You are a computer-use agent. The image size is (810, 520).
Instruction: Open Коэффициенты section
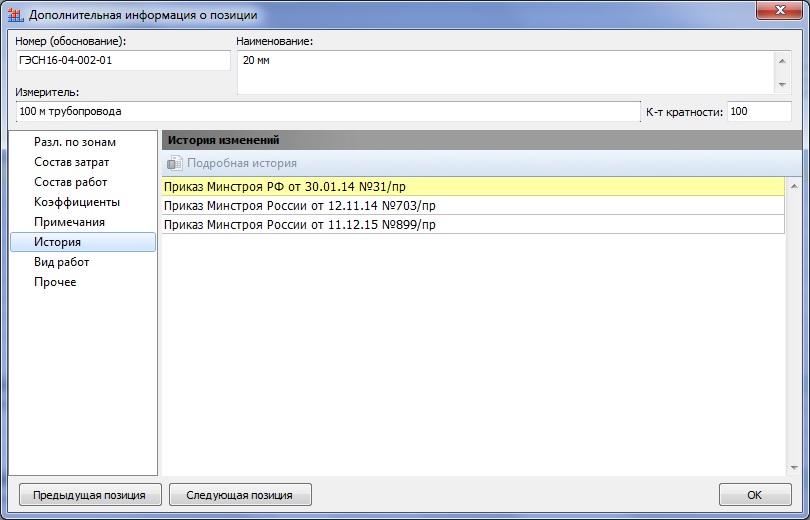pyautogui.click(x=83, y=202)
